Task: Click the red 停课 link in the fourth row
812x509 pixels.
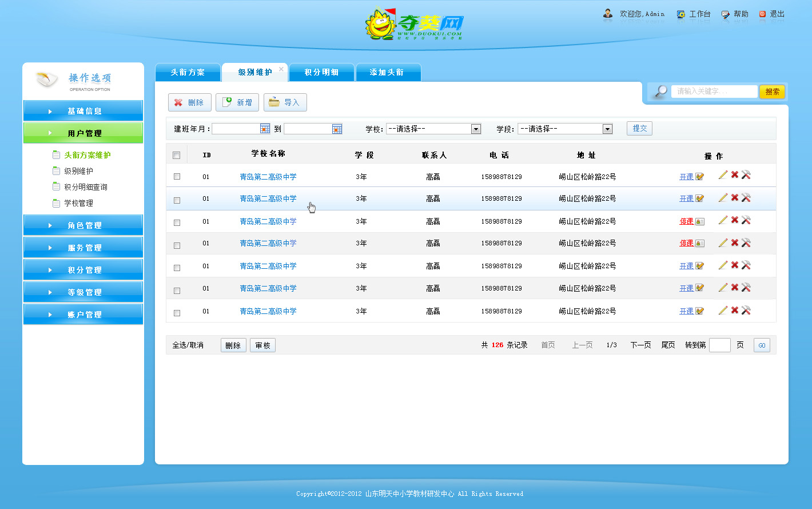Action: point(686,243)
